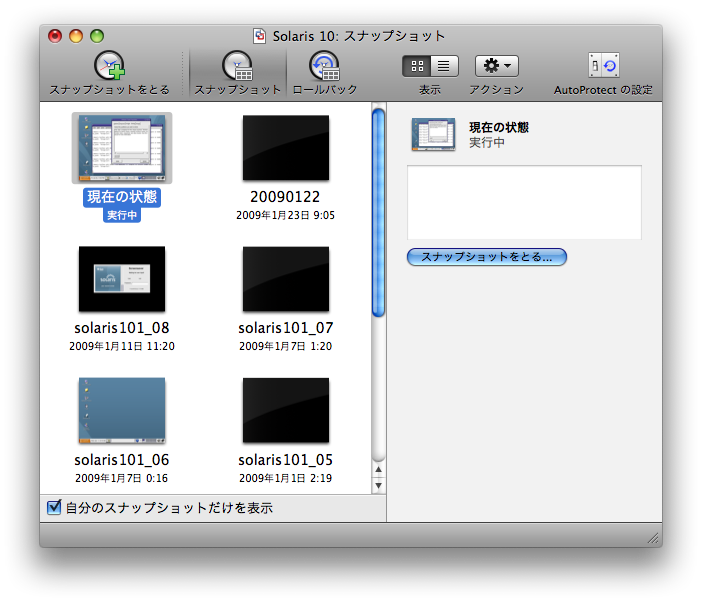Viewport: 702px width, 602px height.
Task: Zoom the window with green button
Action: pyautogui.click(x=97, y=36)
